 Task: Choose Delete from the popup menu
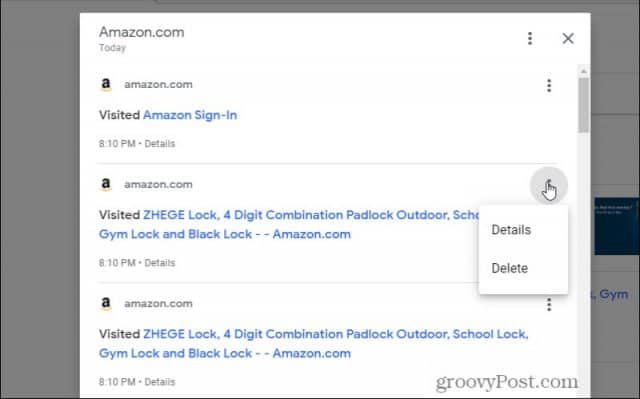tap(509, 268)
